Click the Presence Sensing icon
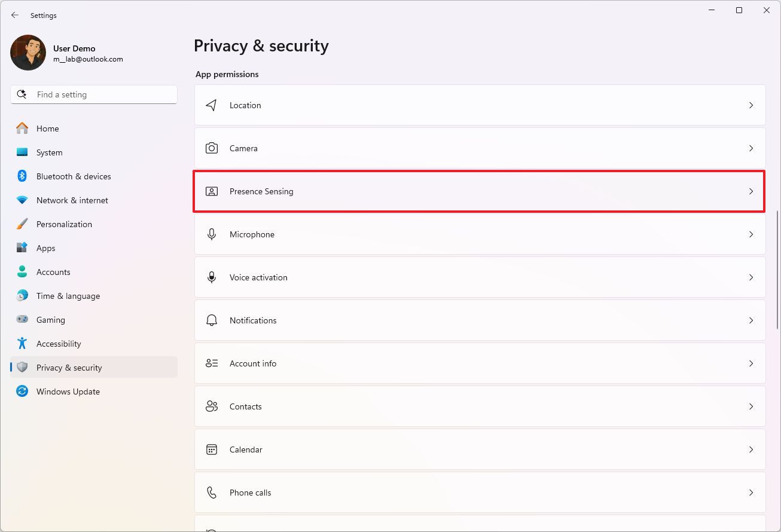This screenshot has height=532, width=781. pos(212,191)
